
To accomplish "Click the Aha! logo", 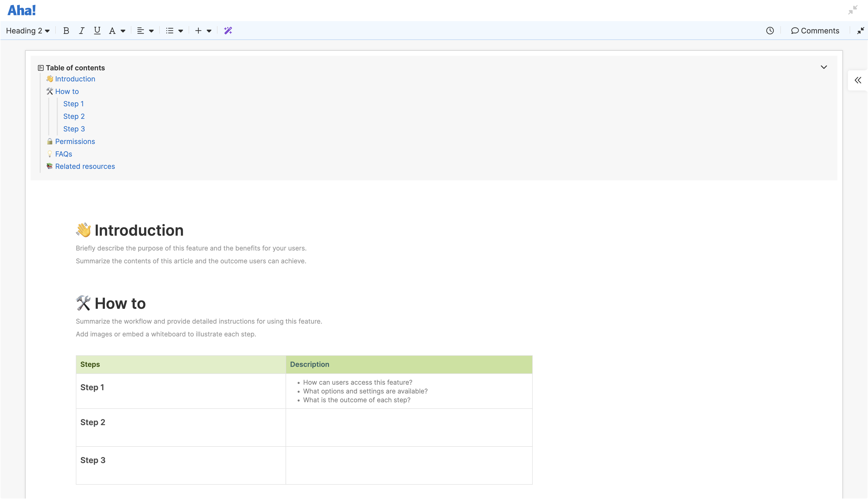I will pos(22,10).
